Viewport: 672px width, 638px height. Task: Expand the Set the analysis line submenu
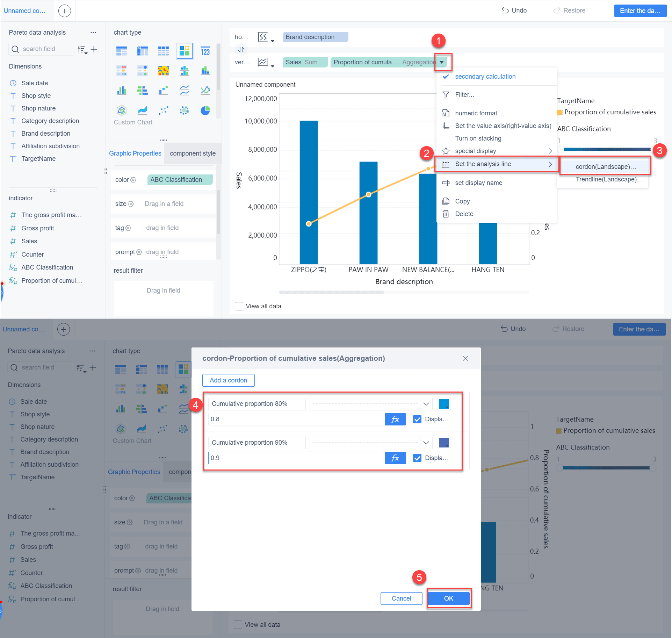(496, 164)
